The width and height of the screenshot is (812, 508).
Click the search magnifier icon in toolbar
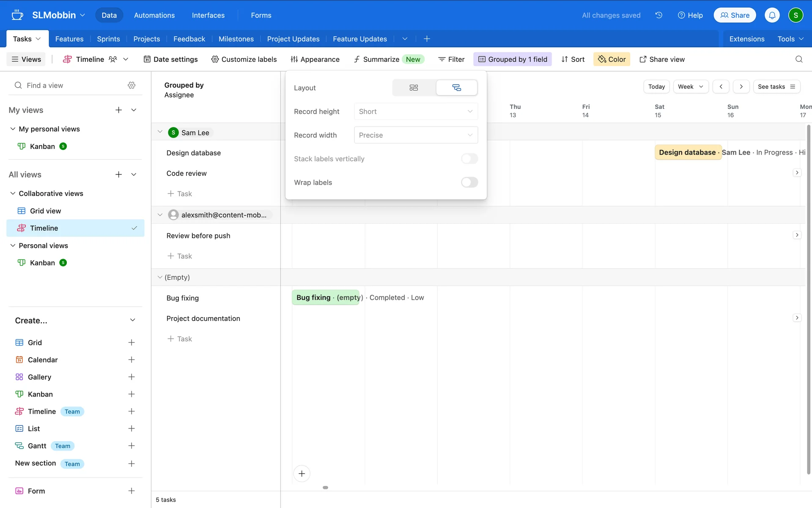click(798, 59)
